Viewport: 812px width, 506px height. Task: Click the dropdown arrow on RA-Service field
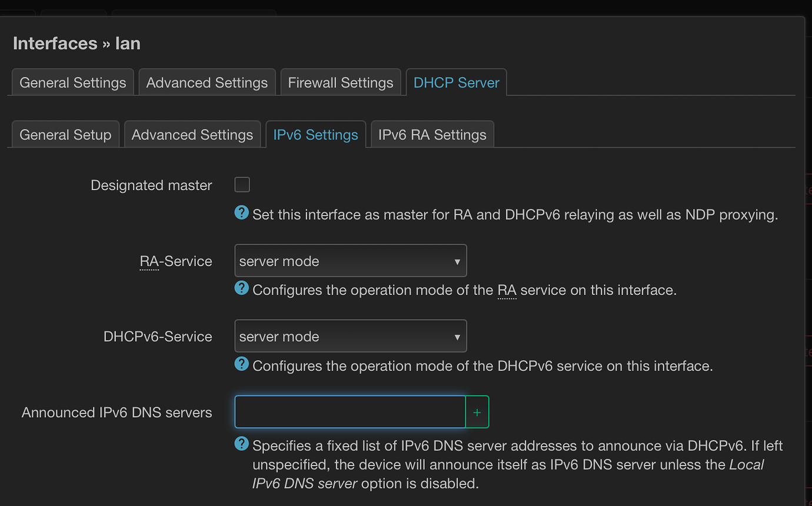[x=458, y=261]
